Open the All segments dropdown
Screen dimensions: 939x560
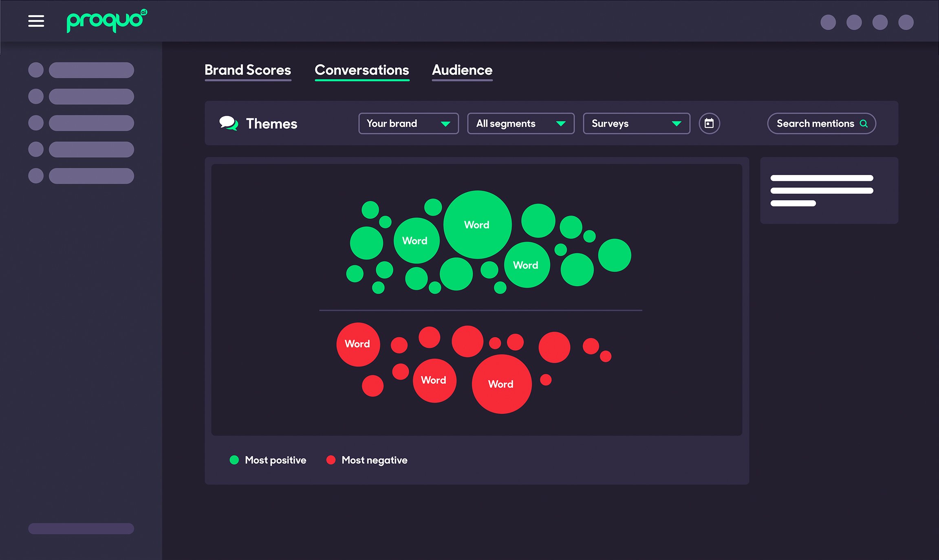point(521,123)
